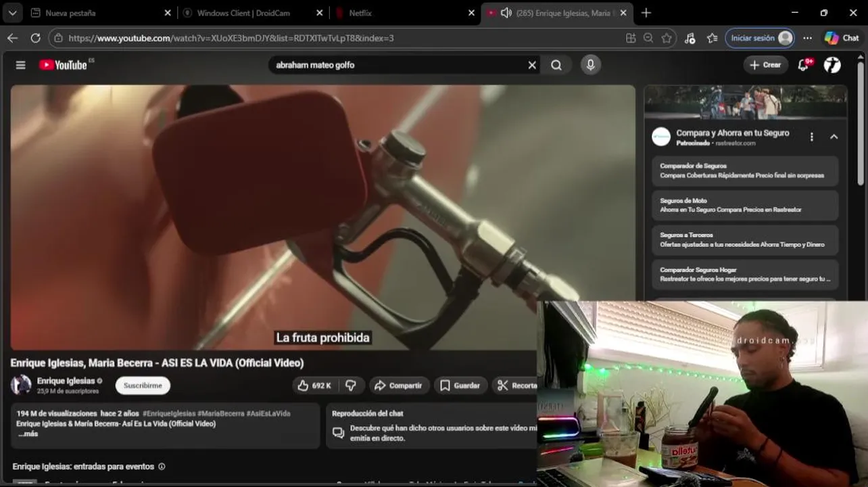Close the Netflix tab

[x=472, y=13]
